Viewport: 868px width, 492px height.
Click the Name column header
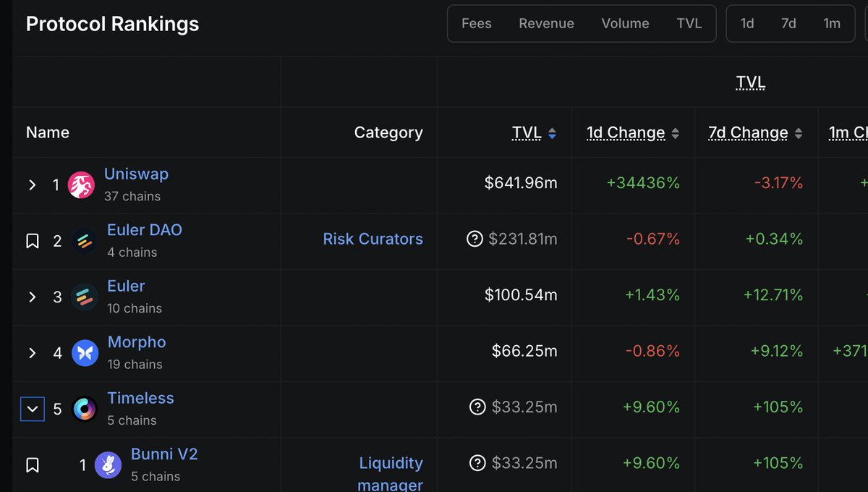point(48,132)
